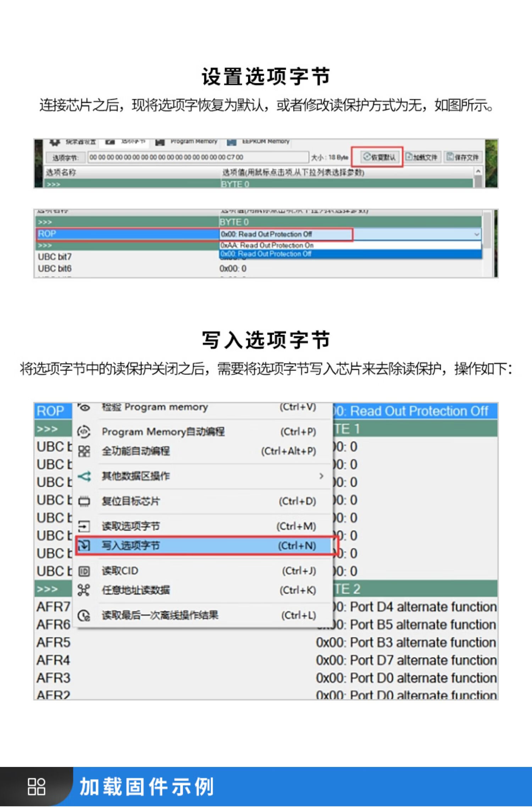The image size is (532, 807).
Task: Click the 加载文件 button
Action: tap(422, 157)
